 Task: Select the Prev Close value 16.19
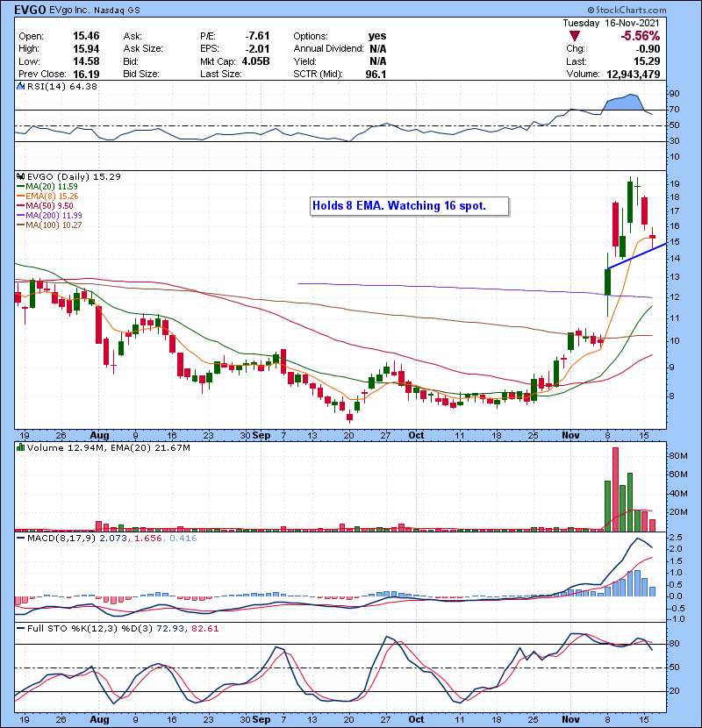(86, 74)
